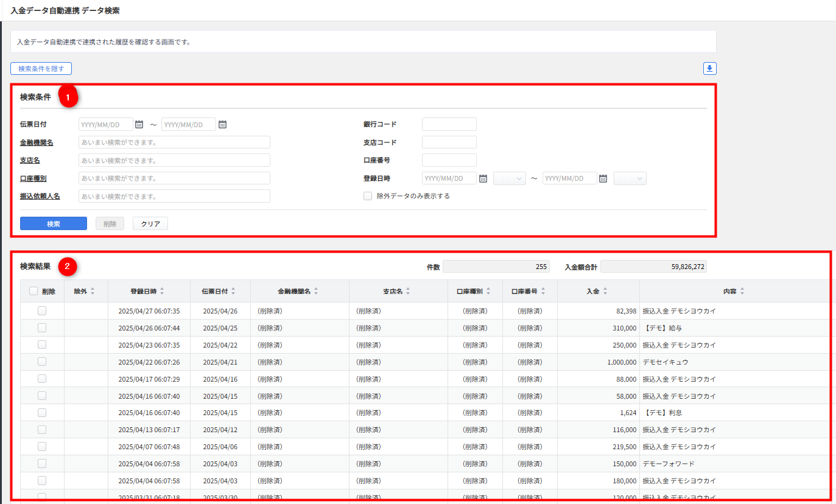Image resolution: width=836 pixels, height=504 pixels.
Task: Expand the 登録日時 end time dropdown
Action: coord(630,178)
